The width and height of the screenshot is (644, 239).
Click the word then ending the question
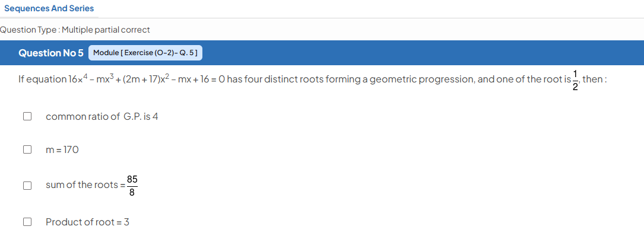[592, 79]
